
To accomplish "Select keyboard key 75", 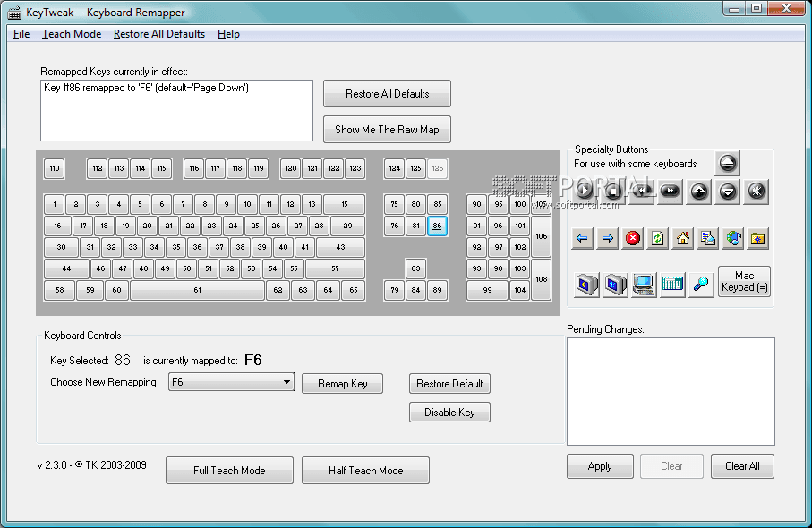I will (x=395, y=204).
